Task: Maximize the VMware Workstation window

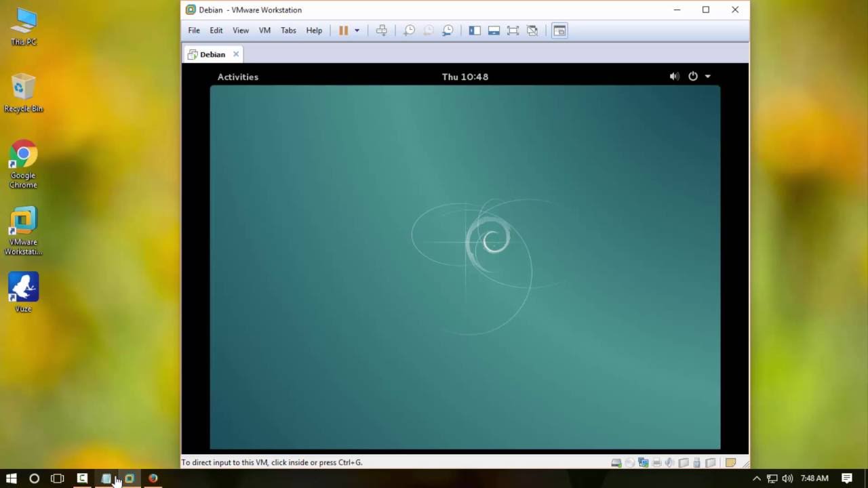Action: pyautogui.click(x=706, y=9)
